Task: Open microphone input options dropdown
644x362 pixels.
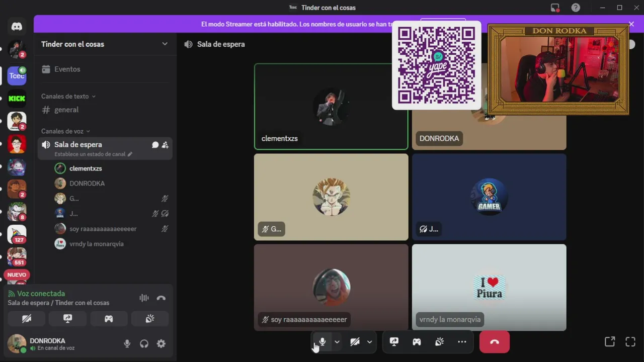Action: tap(337, 342)
